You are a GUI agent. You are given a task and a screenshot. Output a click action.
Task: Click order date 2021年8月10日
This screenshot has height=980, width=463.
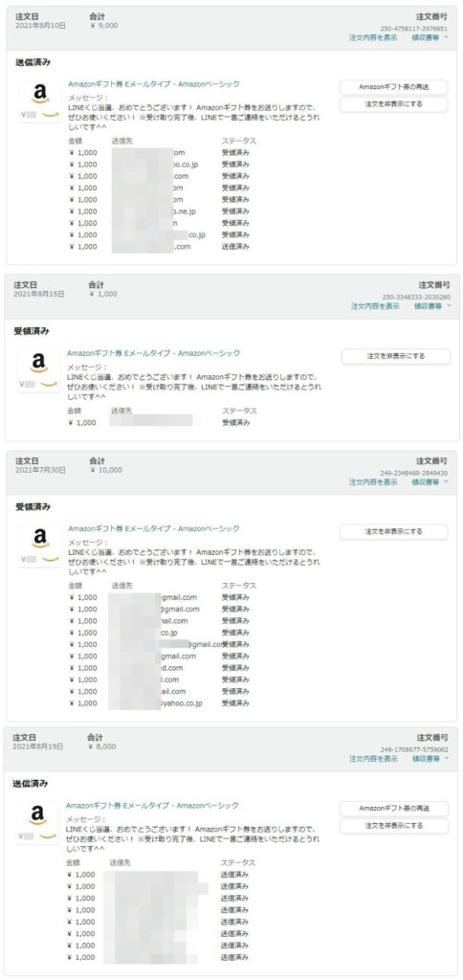40,26
